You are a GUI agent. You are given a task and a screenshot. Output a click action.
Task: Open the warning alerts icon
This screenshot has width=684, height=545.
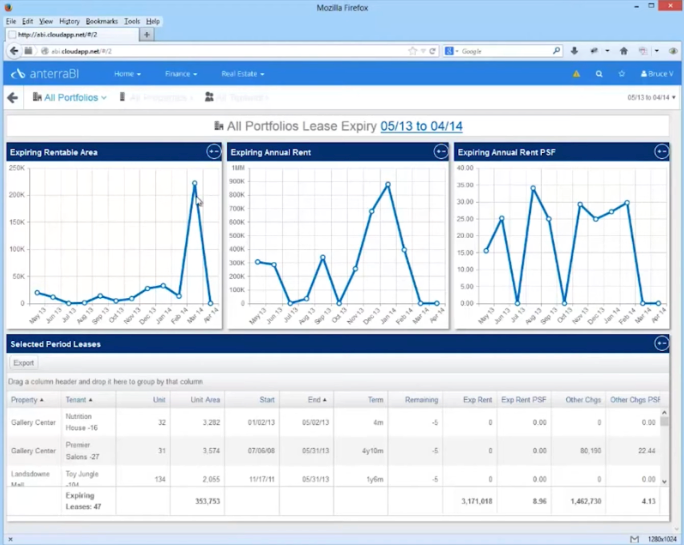coord(576,74)
